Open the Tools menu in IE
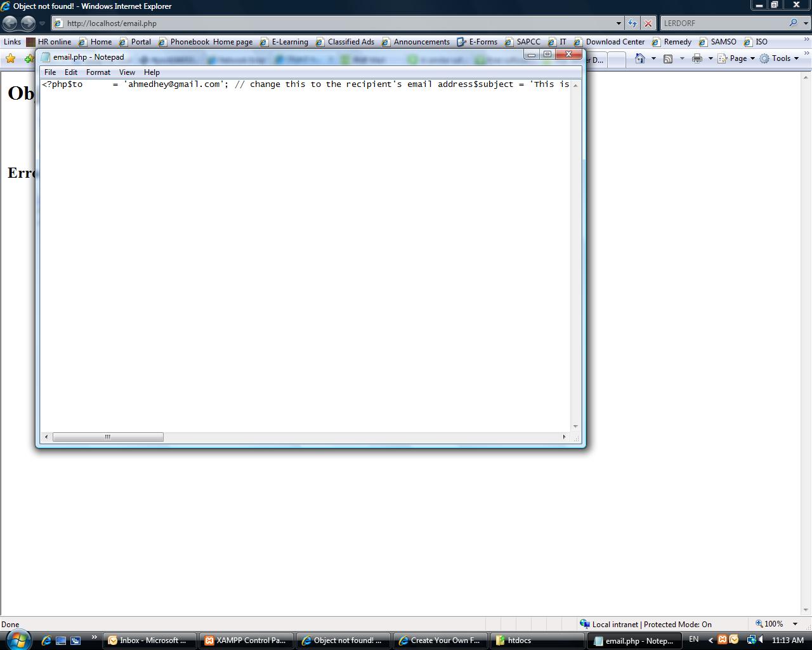812x650 pixels. click(x=779, y=58)
